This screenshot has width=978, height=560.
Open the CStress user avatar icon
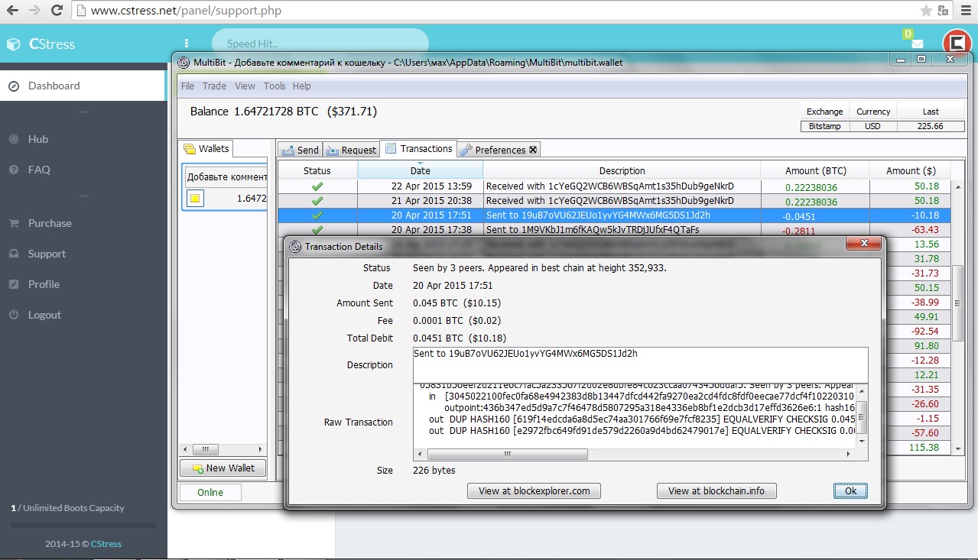956,44
